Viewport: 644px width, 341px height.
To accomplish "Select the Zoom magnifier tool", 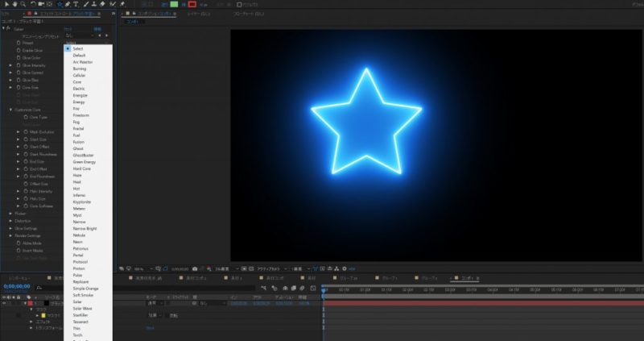I will tap(22, 3).
